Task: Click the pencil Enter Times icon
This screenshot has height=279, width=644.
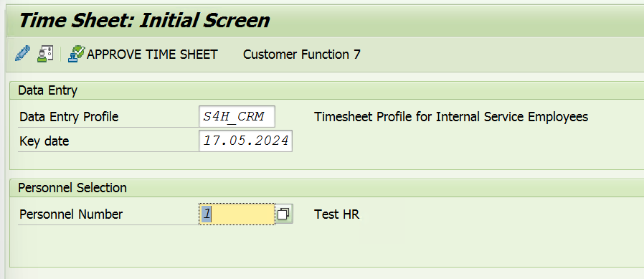Action: pyautogui.click(x=22, y=54)
